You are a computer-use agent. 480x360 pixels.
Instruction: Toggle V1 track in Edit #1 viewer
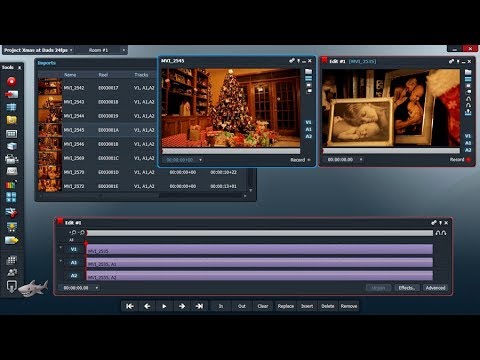click(468, 136)
